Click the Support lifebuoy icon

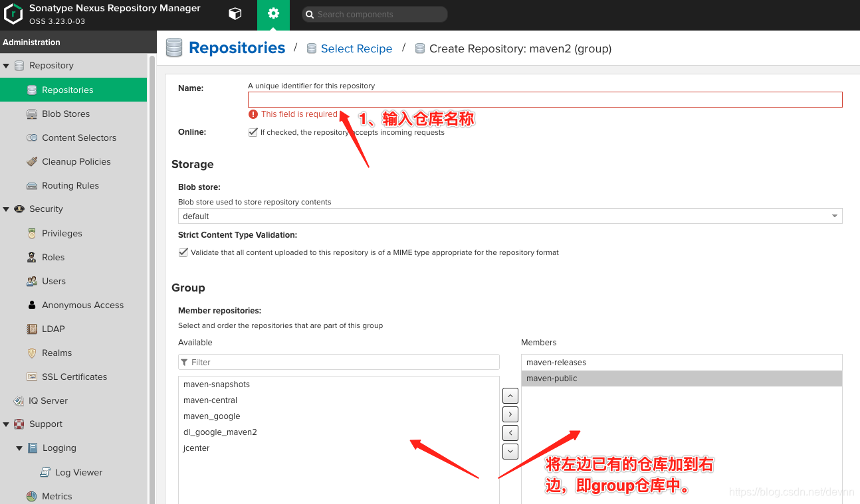pos(19,424)
